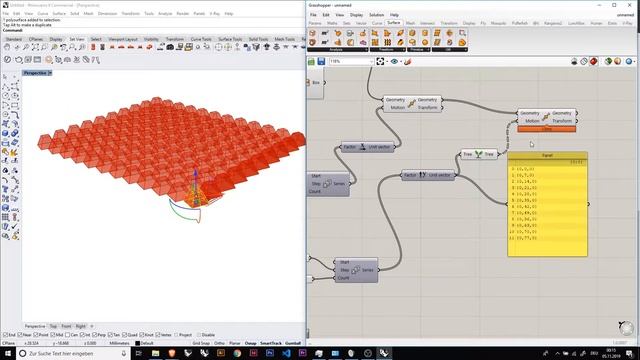The width and height of the screenshot is (640, 360).
Task: Open Chrome from Windows taskbar
Action: point(237,353)
